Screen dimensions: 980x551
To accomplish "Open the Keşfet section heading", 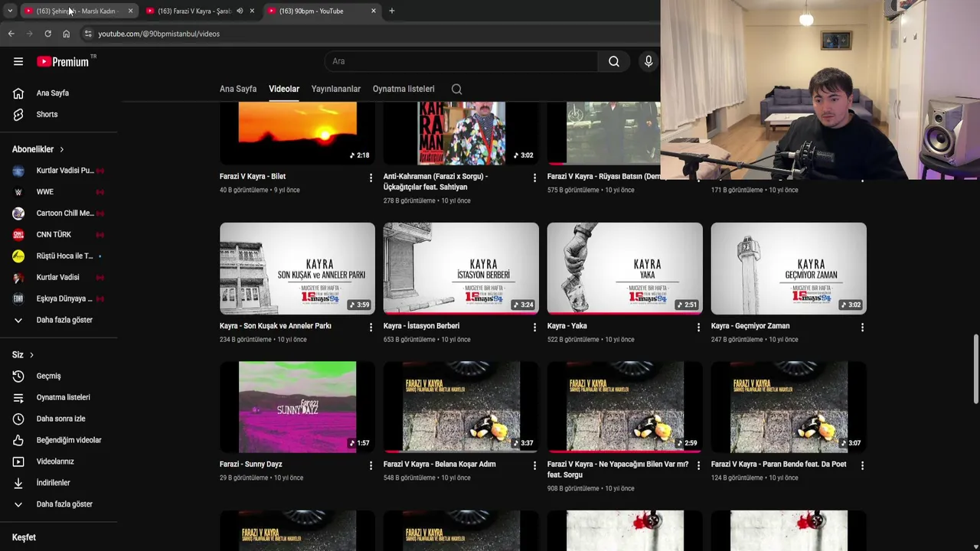I will click(24, 537).
